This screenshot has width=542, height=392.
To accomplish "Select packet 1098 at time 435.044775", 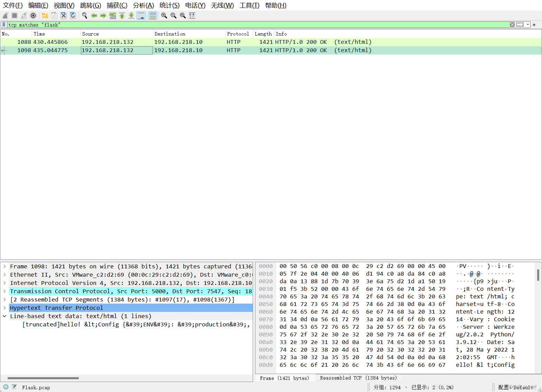I will pyautogui.click(x=271, y=50).
